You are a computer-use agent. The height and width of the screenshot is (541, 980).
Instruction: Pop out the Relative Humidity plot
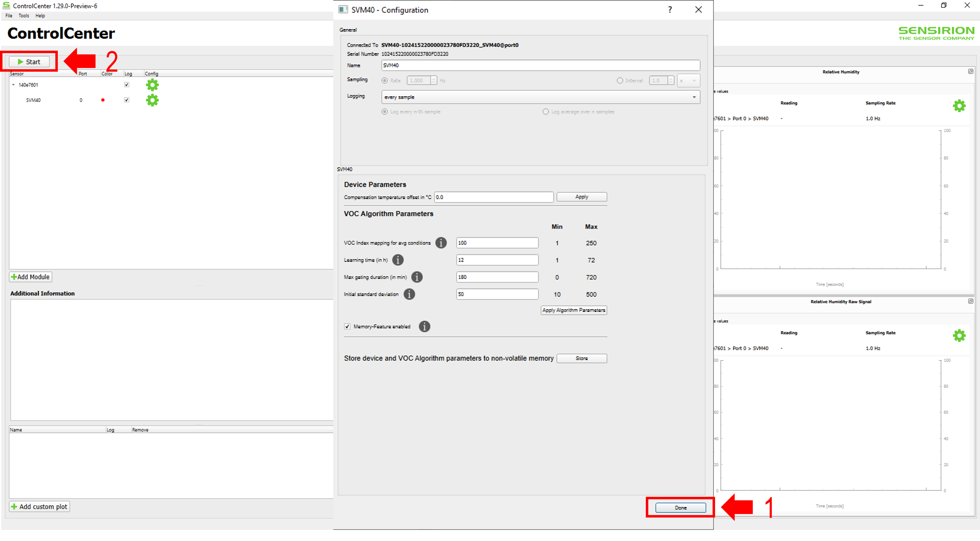(x=970, y=71)
